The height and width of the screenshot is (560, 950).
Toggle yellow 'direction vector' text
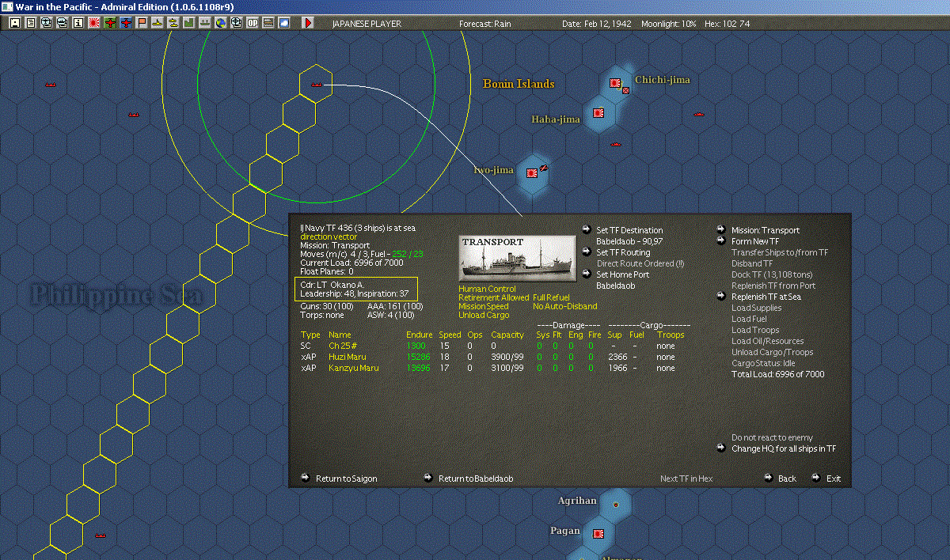tap(328, 236)
